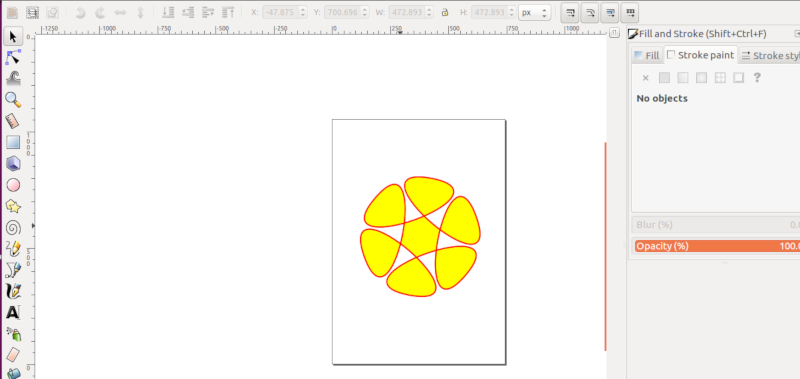800x379 pixels.
Task: Select Unset paint question mark button
Action: [x=757, y=78]
